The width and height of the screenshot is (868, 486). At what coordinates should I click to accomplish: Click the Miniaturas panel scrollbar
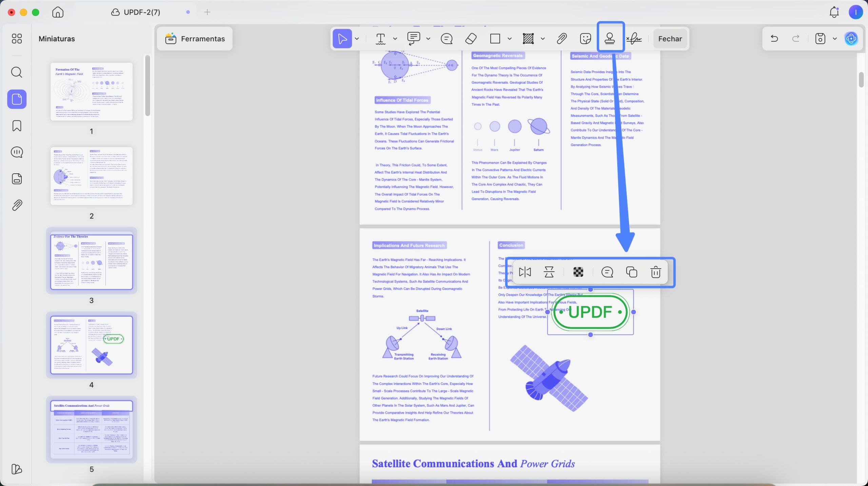147,85
